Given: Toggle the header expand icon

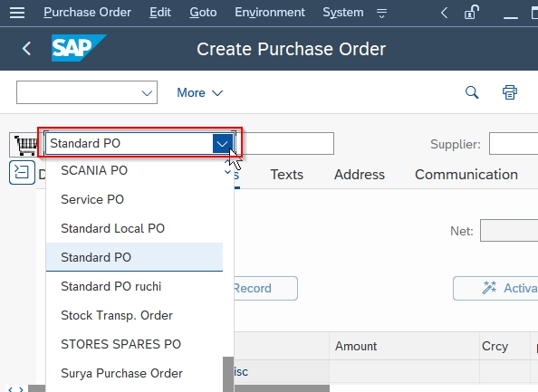Looking at the screenshot, I should click(22, 173).
